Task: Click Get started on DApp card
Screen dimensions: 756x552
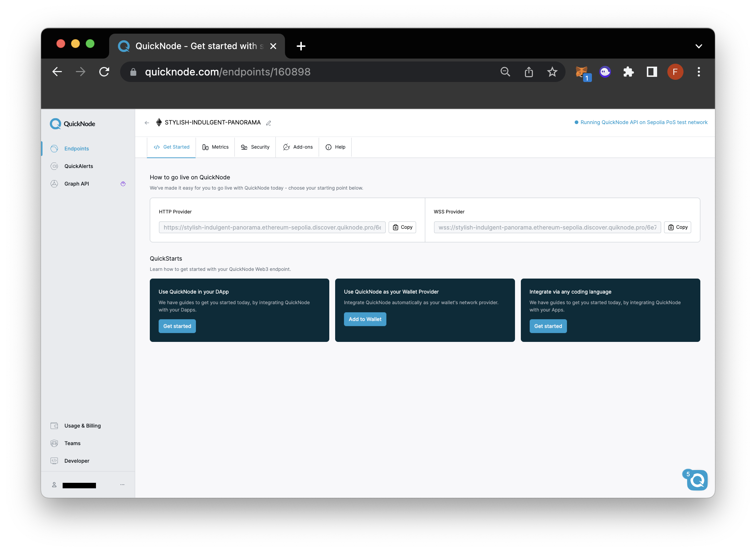Action: [177, 326]
